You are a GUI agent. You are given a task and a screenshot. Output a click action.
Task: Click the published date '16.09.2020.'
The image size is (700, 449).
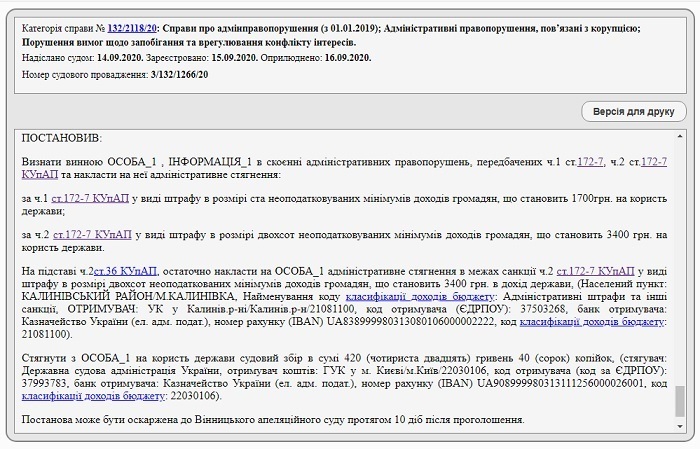pyautogui.click(x=348, y=58)
